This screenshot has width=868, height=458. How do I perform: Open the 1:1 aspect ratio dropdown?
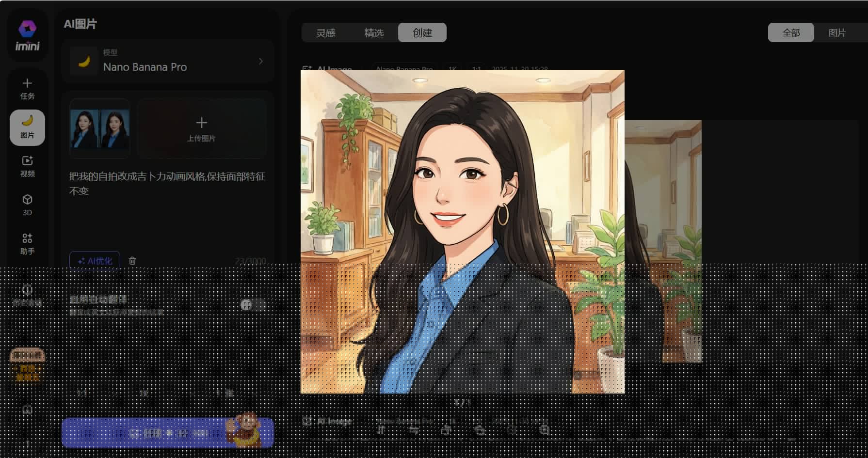click(x=82, y=393)
